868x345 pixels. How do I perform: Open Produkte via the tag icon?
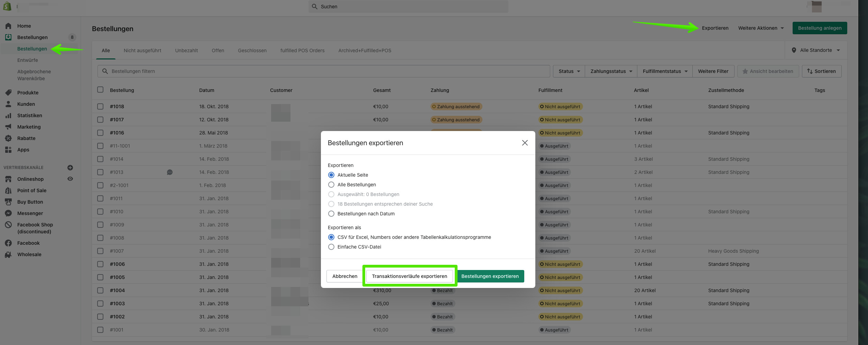pyautogui.click(x=8, y=93)
